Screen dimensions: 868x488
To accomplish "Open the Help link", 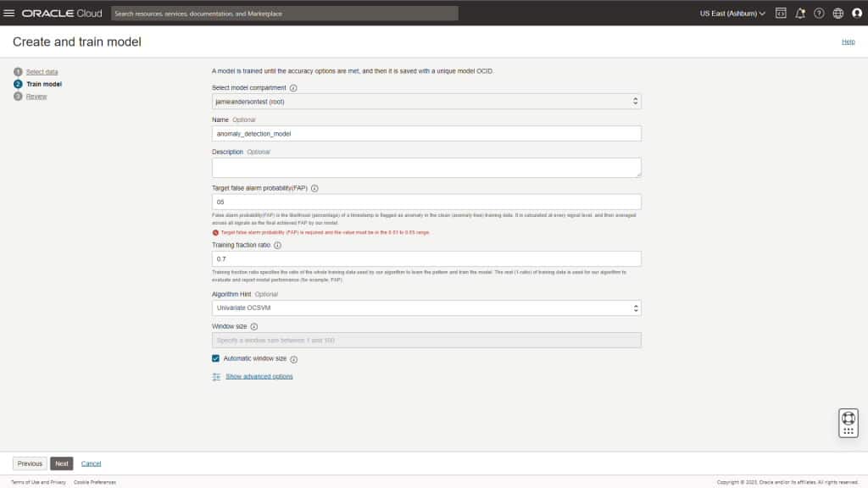I will [848, 42].
